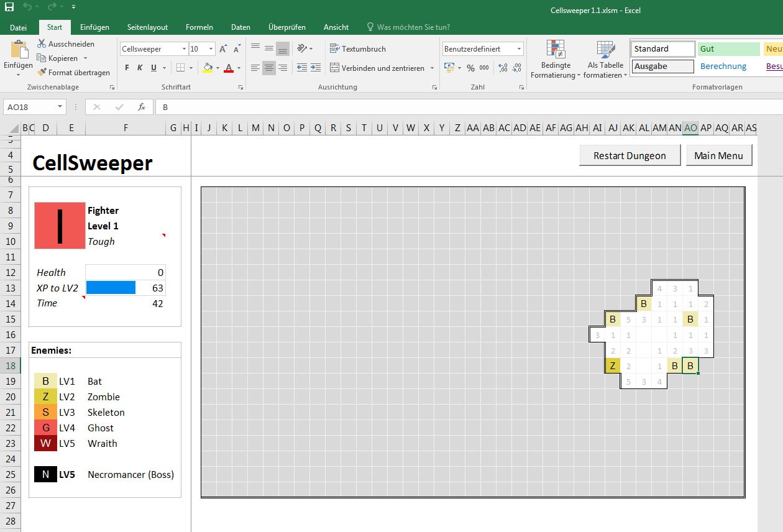The image size is (783, 532).
Task: Click the Als Tabelle formatieren icon
Action: click(605, 60)
